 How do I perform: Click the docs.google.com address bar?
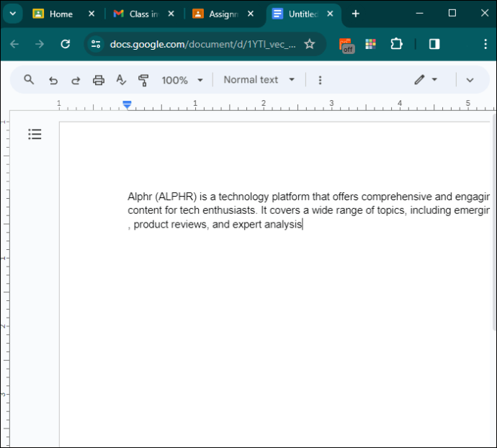[x=203, y=44]
